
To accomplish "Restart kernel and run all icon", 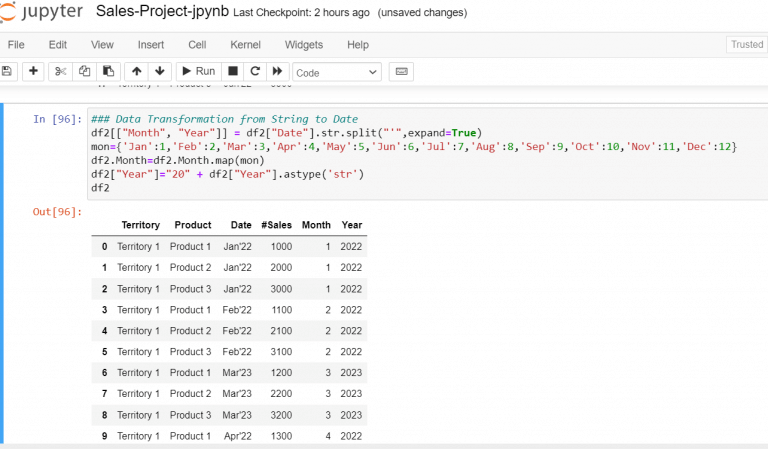I will coord(278,71).
